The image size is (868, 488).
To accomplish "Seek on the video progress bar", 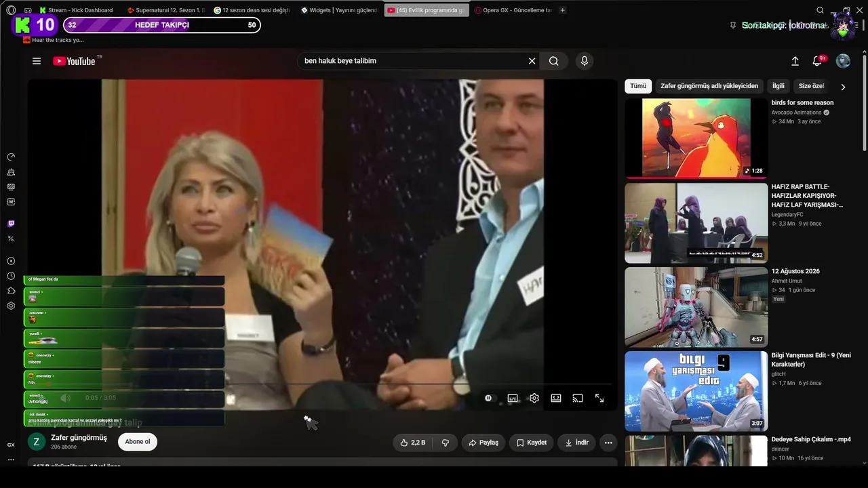I will pyautogui.click(x=322, y=385).
